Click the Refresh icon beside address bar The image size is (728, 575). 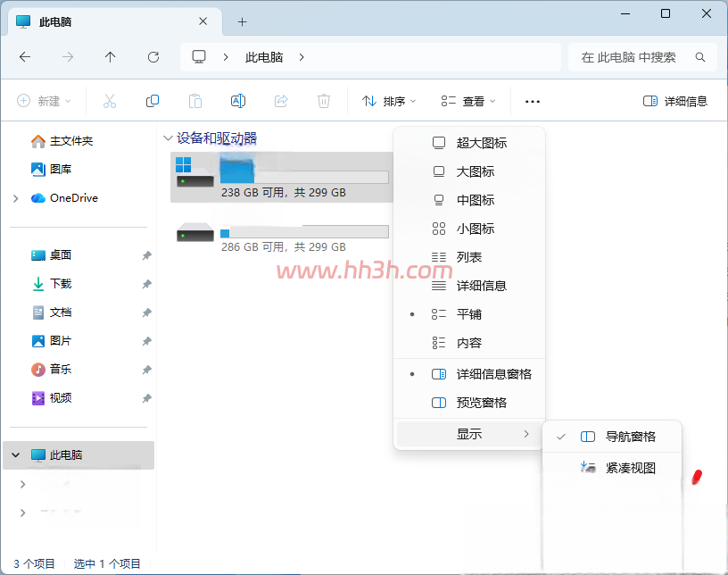153,57
